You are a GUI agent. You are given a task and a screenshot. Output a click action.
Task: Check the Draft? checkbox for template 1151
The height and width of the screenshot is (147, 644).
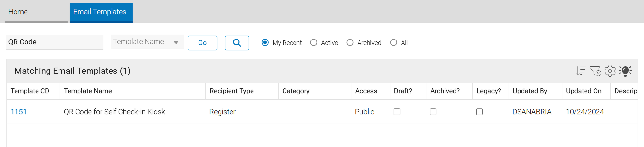397,112
